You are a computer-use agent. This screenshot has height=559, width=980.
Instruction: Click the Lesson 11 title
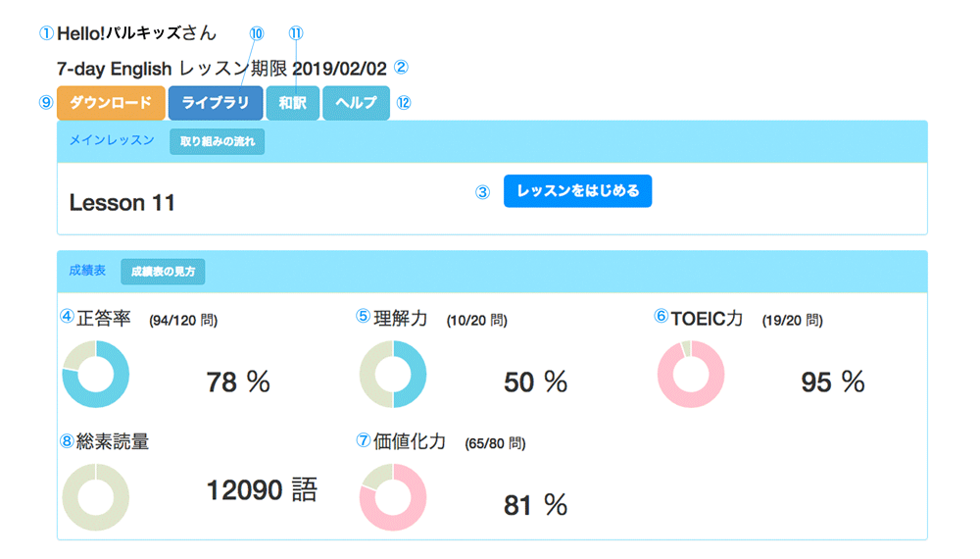click(x=122, y=203)
